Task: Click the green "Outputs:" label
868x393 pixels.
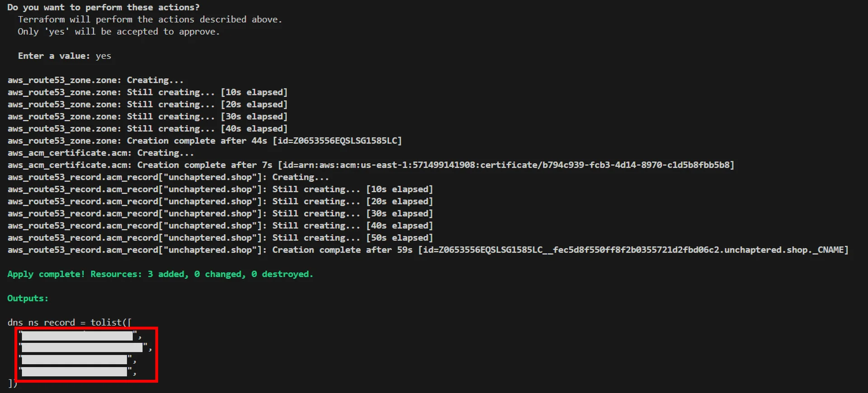Action: click(x=28, y=298)
